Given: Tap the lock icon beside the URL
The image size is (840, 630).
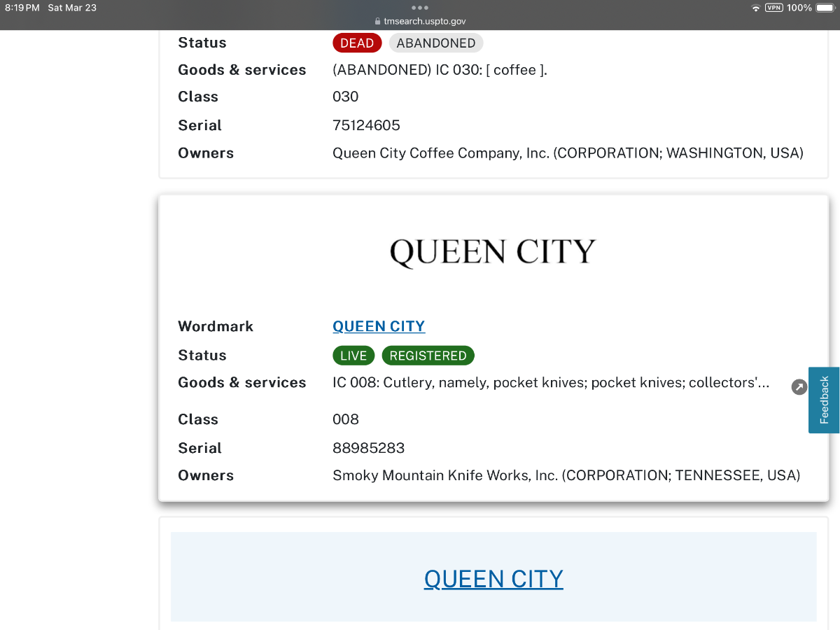Looking at the screenshot, I should 378,22.
